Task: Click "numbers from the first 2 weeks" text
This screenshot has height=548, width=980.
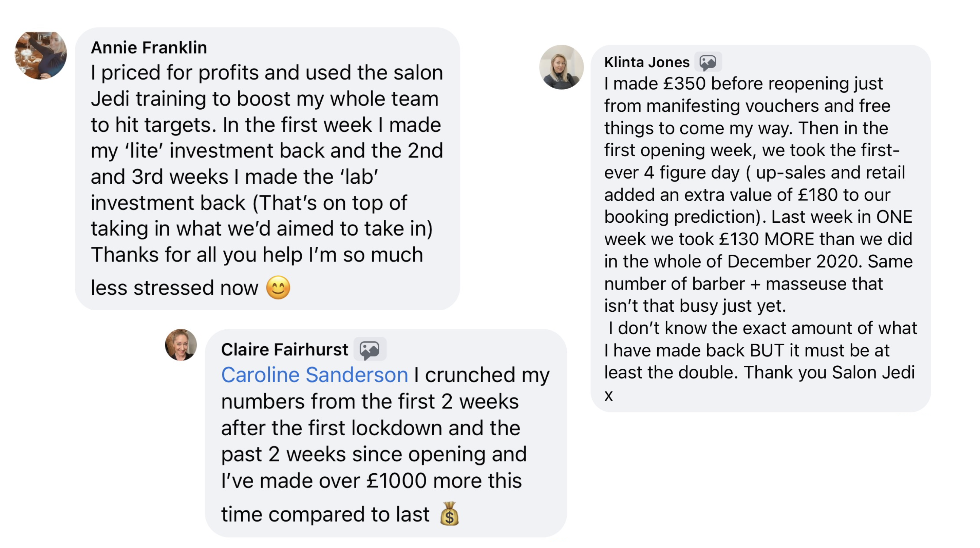Action: pos(370,401)
